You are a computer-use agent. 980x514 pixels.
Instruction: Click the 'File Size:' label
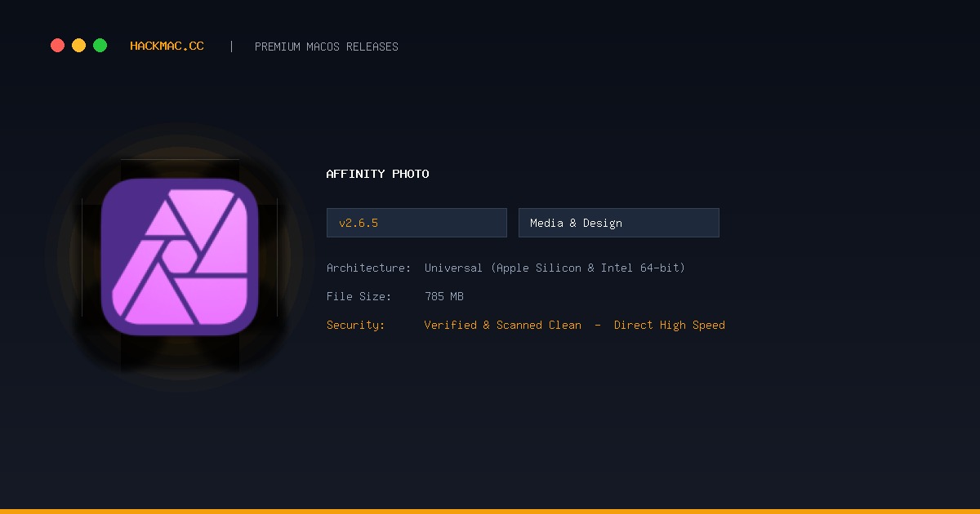(359, 296)
